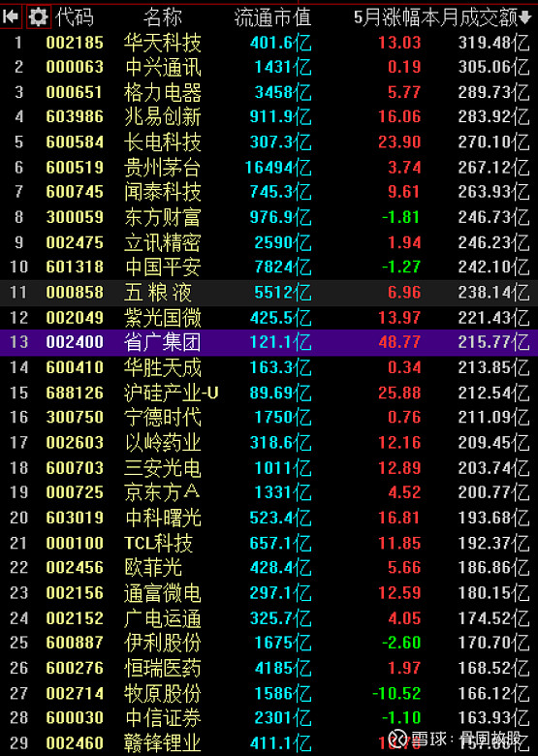Click market cap value 3458亿
Image resolution: width=538 pixels, height=756 pixels.
pos(283,92)
